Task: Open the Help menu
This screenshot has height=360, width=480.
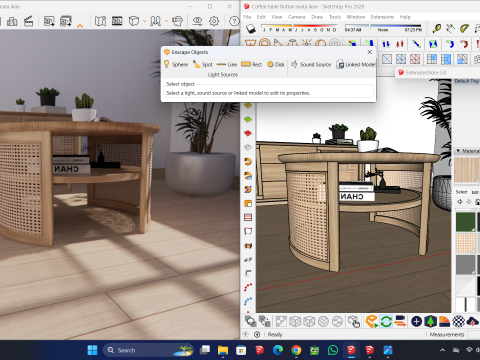Action: (405, 17)
